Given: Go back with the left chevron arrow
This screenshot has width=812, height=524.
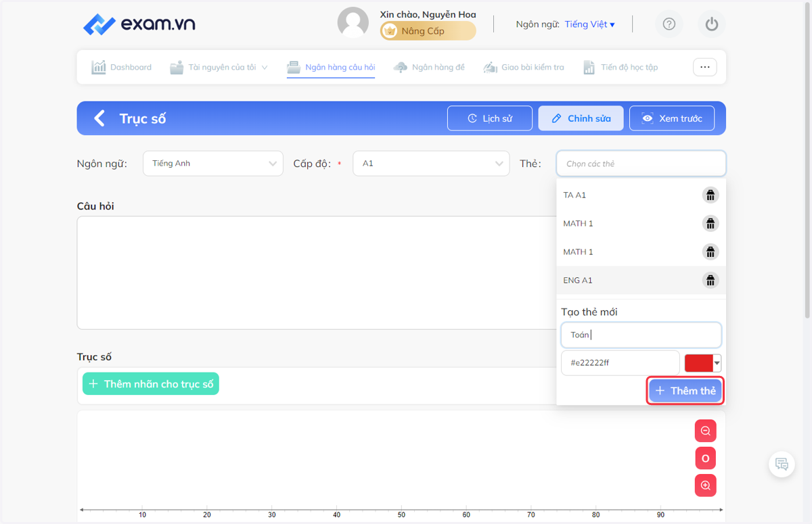Looking at the screenshot, I should point(99,118).
